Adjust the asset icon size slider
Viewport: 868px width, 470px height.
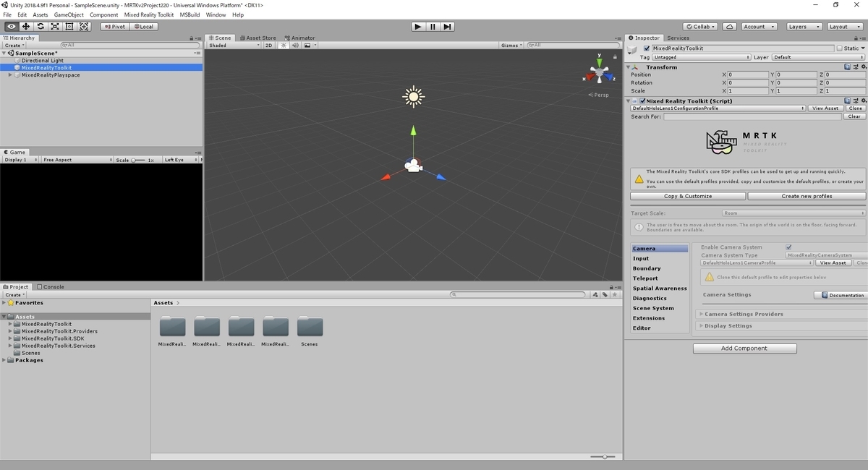click(x=603, y=457)
